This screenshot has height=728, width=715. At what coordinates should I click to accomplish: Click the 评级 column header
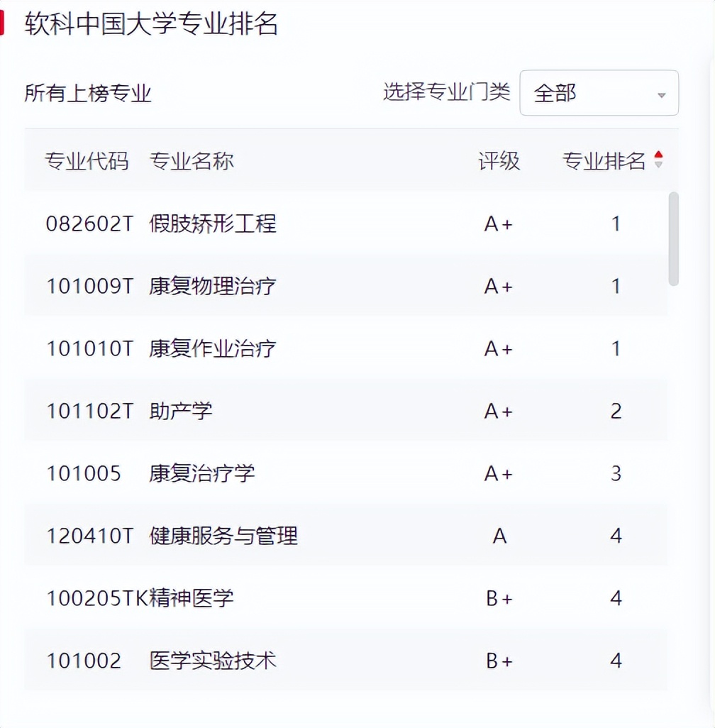point(500,161)
